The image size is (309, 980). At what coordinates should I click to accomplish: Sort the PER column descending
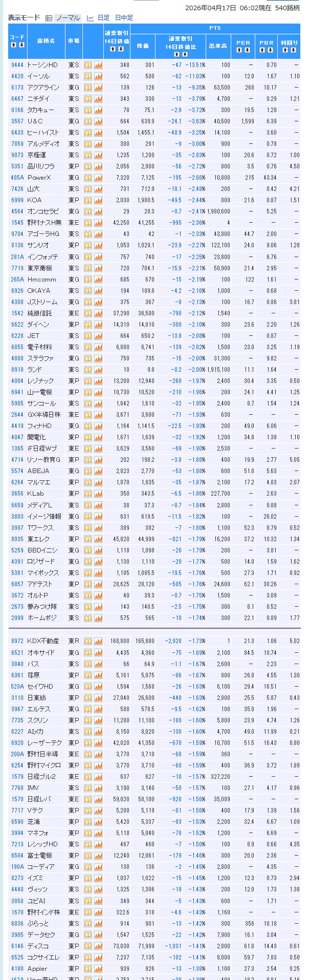click(x=247, y=50)
